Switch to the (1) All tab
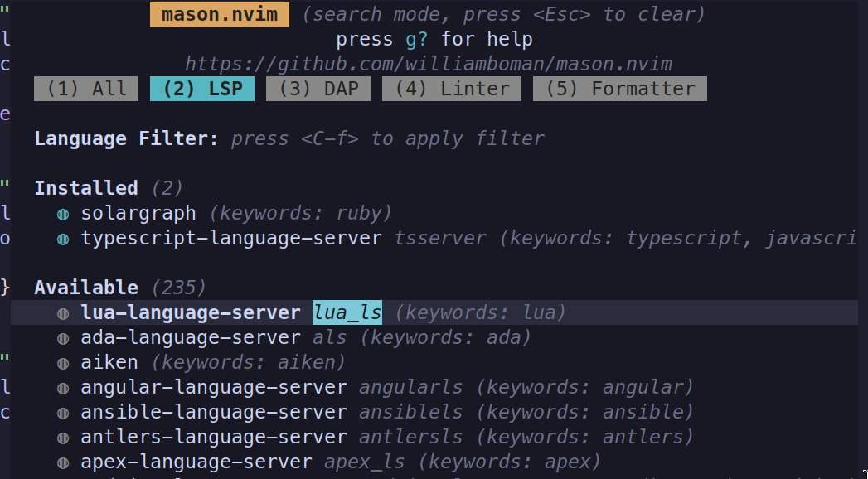Screen dimensions: 868x479 (x=85, y=89)
